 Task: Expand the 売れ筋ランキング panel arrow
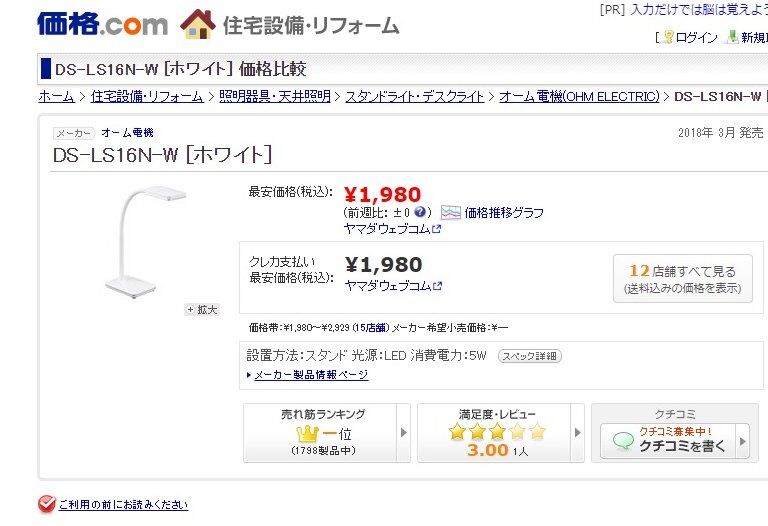click(x=403, y=433)
